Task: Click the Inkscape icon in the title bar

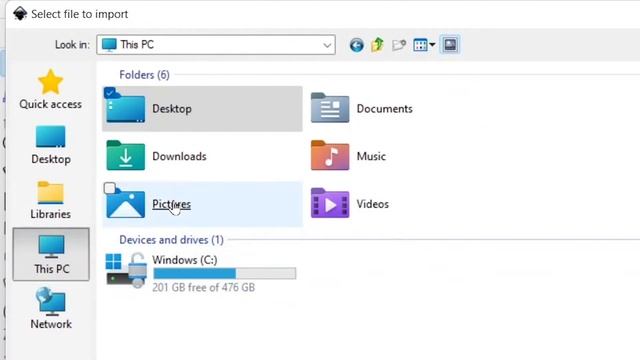Action: pos(20,14)
